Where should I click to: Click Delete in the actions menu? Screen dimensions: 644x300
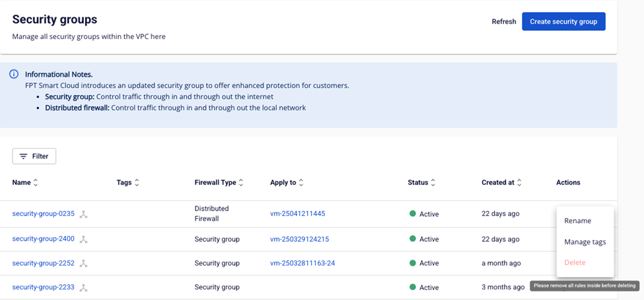[575, 262]
